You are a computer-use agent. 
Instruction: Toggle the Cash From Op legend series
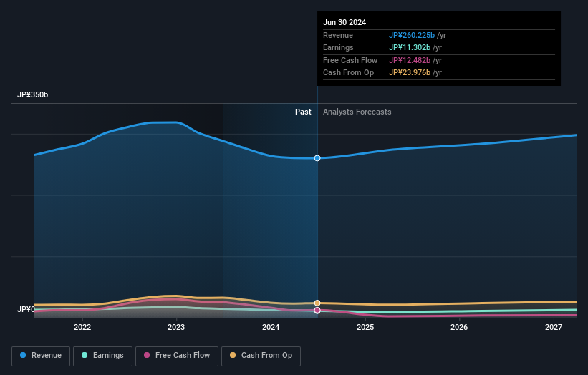261,356
